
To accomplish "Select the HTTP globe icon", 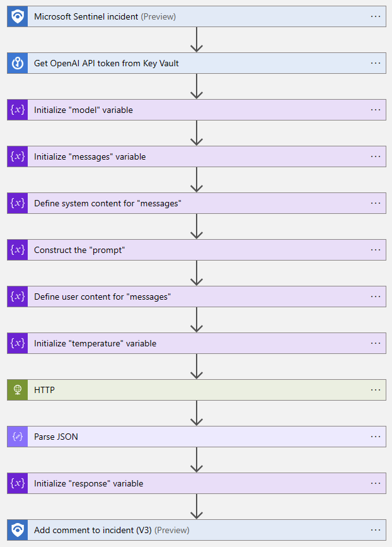I will pyautogui.click(x=16, y=390).
